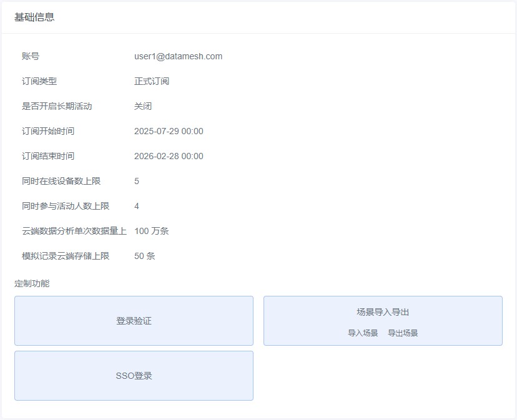Screen dimensions: 517x420
Task: Click the 50 条 cloud storage limit value
Action: [145, 256]
